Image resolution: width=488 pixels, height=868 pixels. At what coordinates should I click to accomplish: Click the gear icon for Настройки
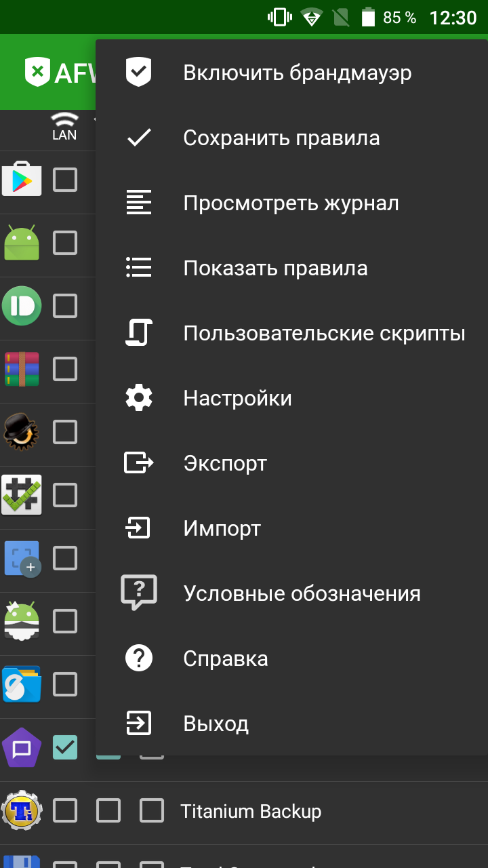pyautogui.click(x=139, y=398)
